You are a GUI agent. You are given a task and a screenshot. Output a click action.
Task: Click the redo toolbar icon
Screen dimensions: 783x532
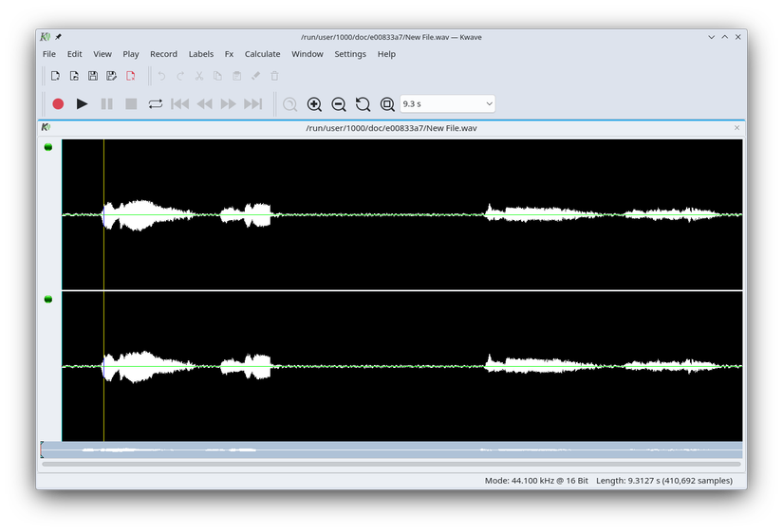[180, 76]
